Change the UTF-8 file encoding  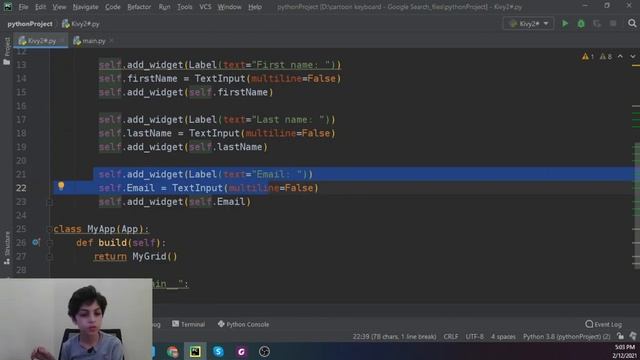click(x=474, y=337)
